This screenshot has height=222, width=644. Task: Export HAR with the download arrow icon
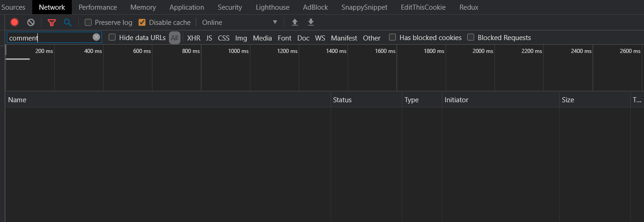coord(311,22)
